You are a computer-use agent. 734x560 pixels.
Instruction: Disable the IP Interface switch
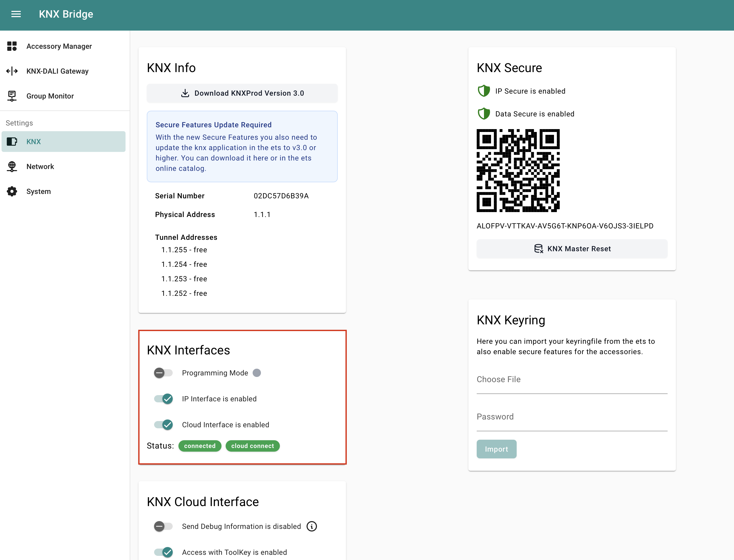point(163,399)
